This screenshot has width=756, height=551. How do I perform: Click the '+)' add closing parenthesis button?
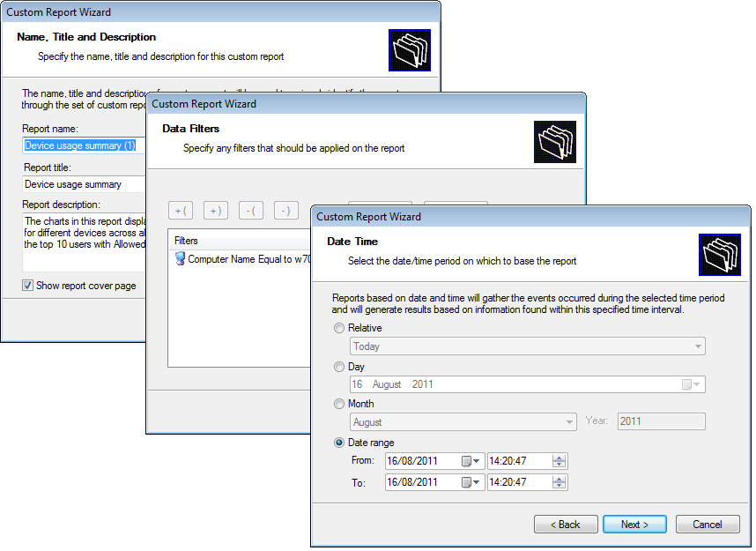pyautogui.click(x=216, y=211)
